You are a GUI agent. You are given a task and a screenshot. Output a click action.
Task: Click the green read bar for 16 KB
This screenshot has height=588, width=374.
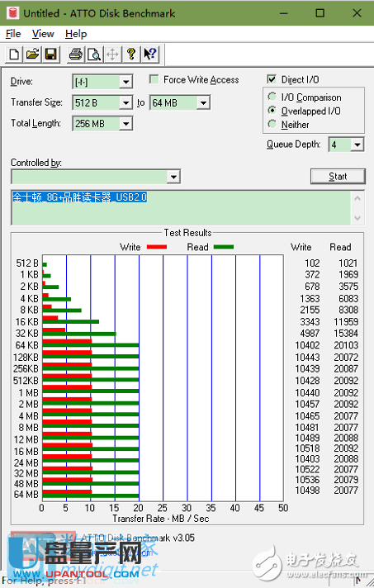click(71, 322)
